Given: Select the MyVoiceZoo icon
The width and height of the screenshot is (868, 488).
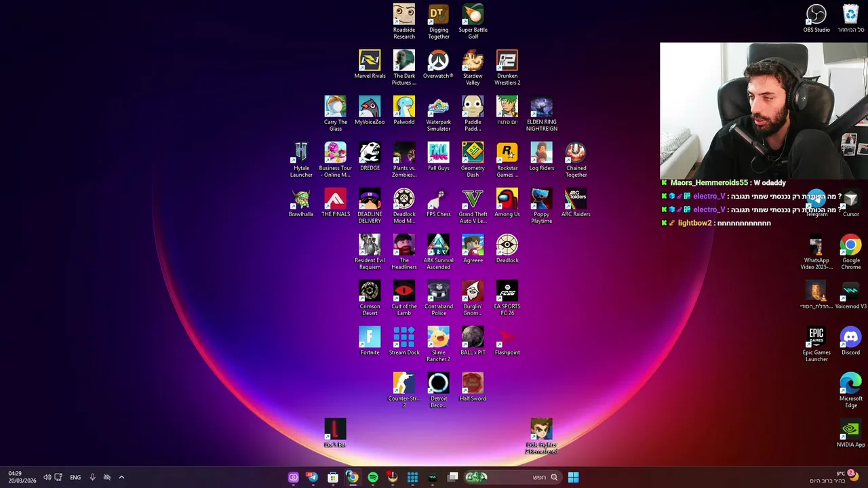Looking at the screenshot, I should tap(370, 110).
